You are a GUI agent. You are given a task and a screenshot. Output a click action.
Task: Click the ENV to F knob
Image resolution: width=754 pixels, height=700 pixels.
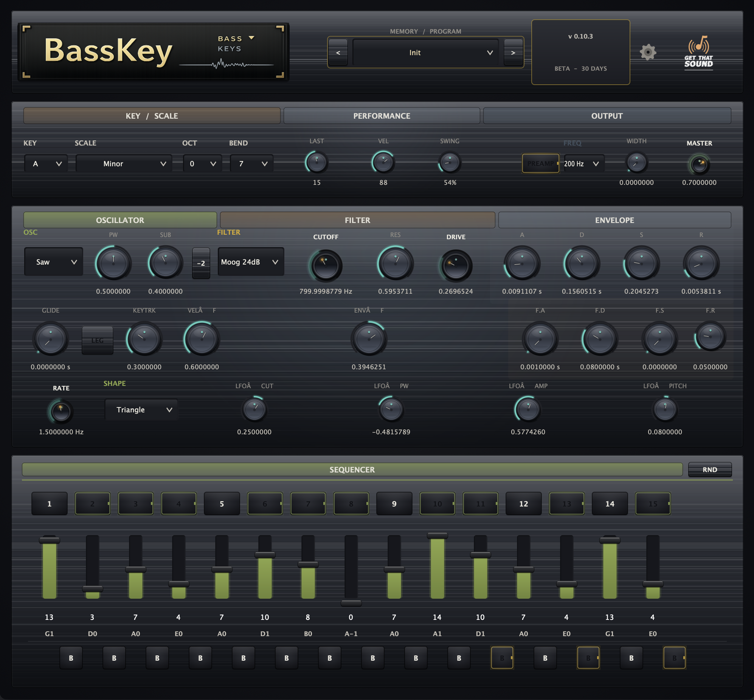pyautogui.click(x=369, y=339)
